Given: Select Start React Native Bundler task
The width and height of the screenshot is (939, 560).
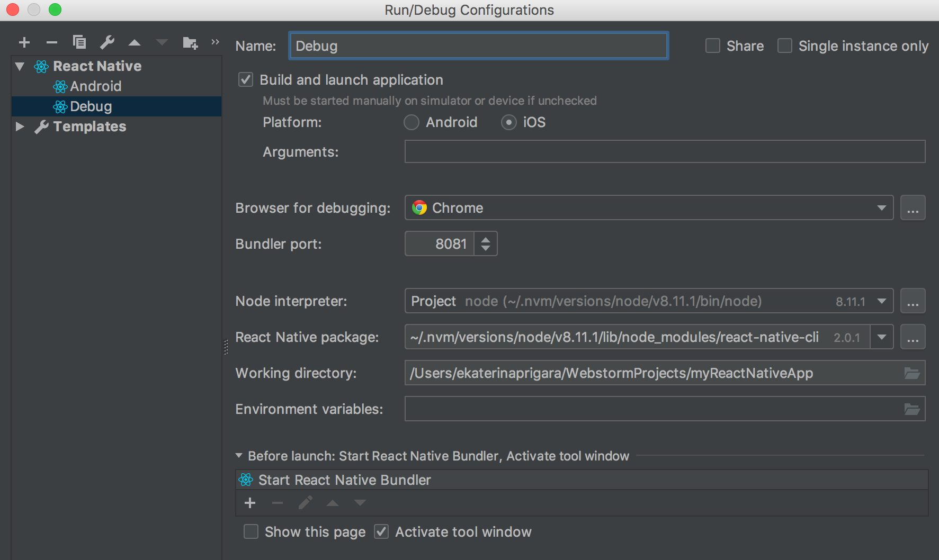Looking at the screenshot, I should pos(582,480).
